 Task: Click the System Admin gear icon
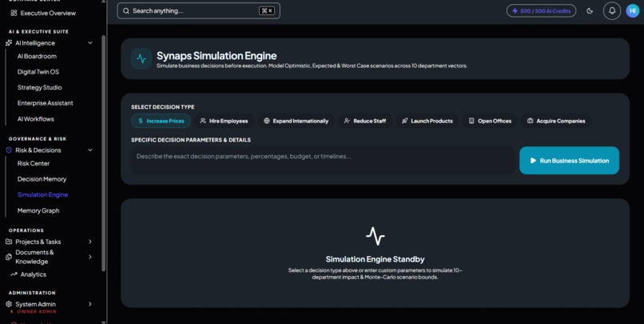9,304
